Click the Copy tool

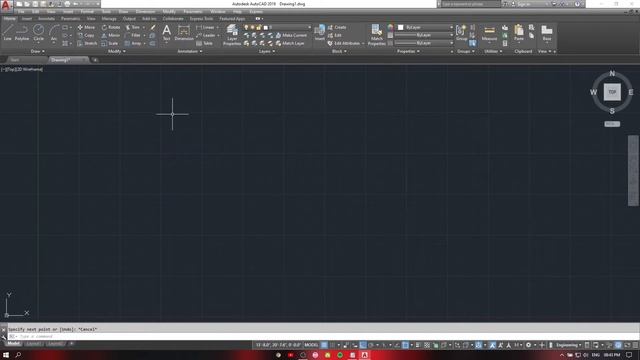click(86, 36)
